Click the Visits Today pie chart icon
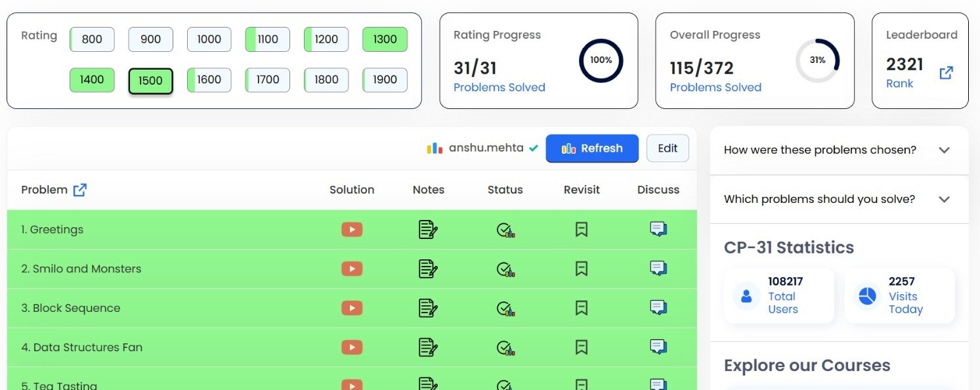This screenshot has width=980, height=390. coord(867,295)
